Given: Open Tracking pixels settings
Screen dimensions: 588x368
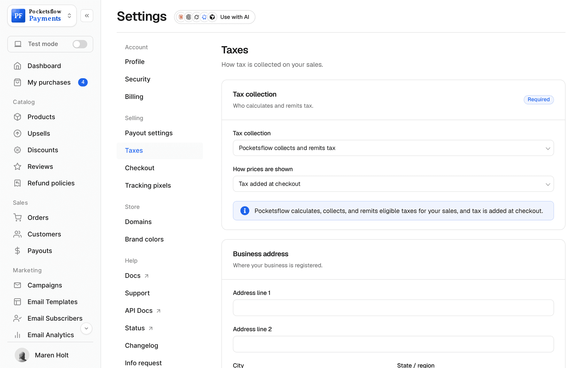Looking at the screenshot, I should (148, 186).
